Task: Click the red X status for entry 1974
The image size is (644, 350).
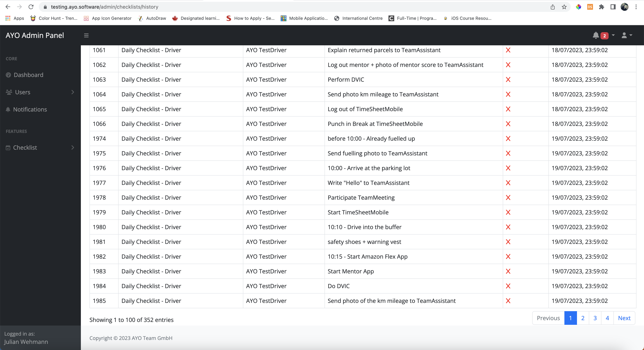Action: (x=508, y=139)
